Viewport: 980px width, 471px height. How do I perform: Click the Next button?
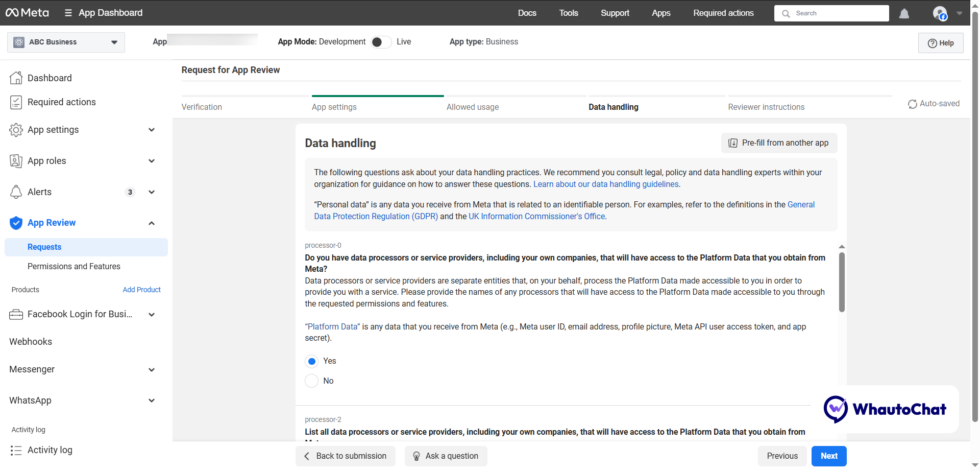point(828,456)
